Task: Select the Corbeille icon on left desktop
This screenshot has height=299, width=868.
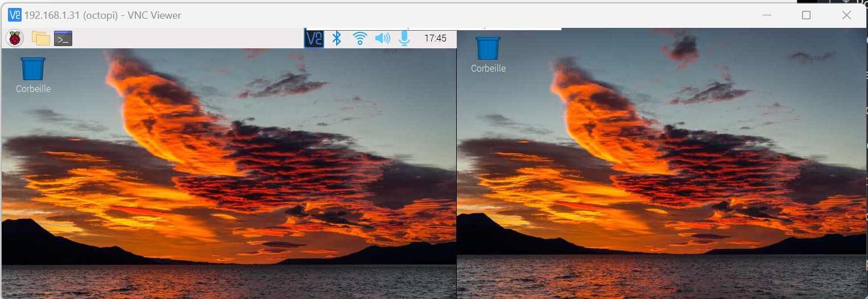Action: [x=33, y=75]
